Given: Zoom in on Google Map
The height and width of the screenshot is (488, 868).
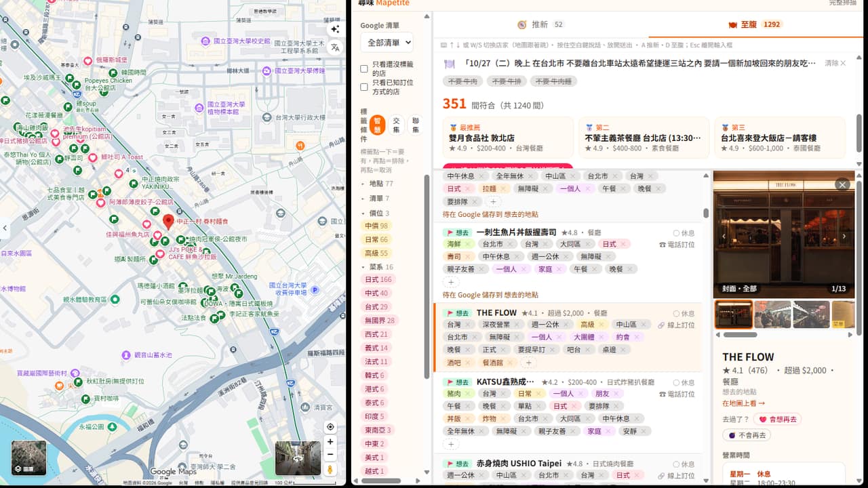Looking at the screenshot, I should click(x=330, y=442).
